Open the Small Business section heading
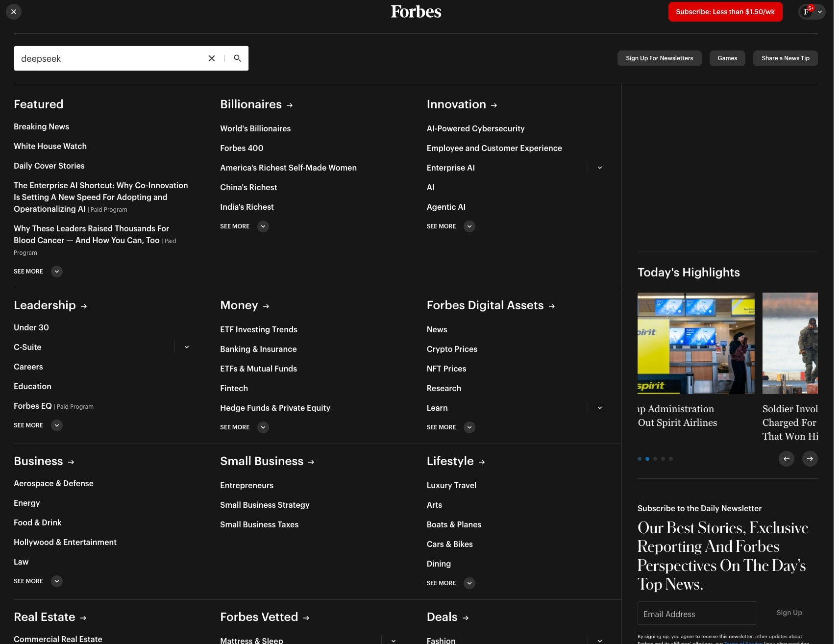 267,461
